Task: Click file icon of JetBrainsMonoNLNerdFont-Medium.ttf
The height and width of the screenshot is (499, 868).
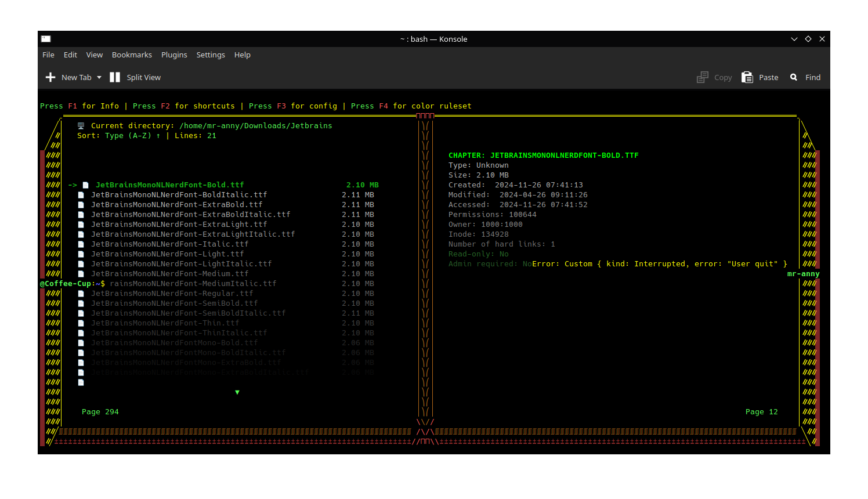Action: coord(81,274)
